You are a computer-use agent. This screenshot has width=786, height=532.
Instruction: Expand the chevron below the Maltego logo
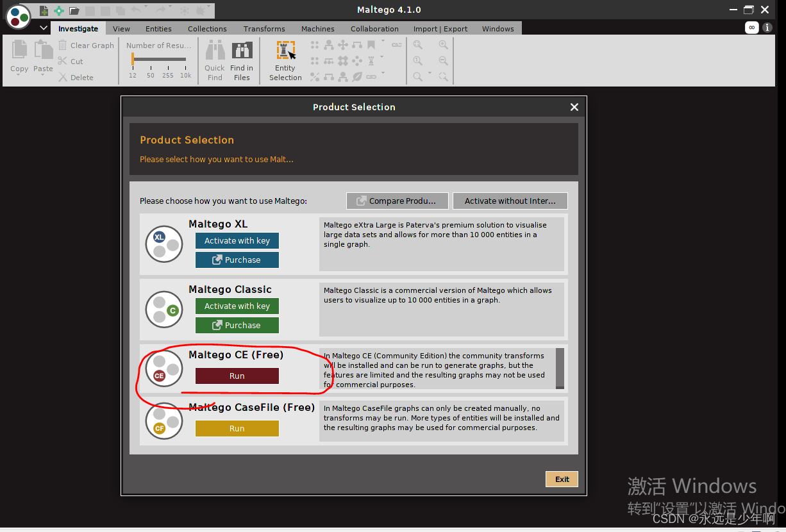[x=44, y=28]
